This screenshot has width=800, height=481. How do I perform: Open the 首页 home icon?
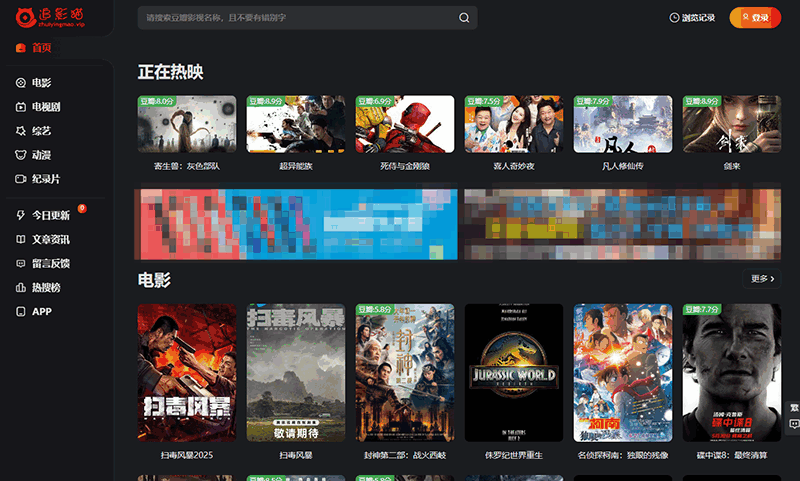[x=21, y=48]
